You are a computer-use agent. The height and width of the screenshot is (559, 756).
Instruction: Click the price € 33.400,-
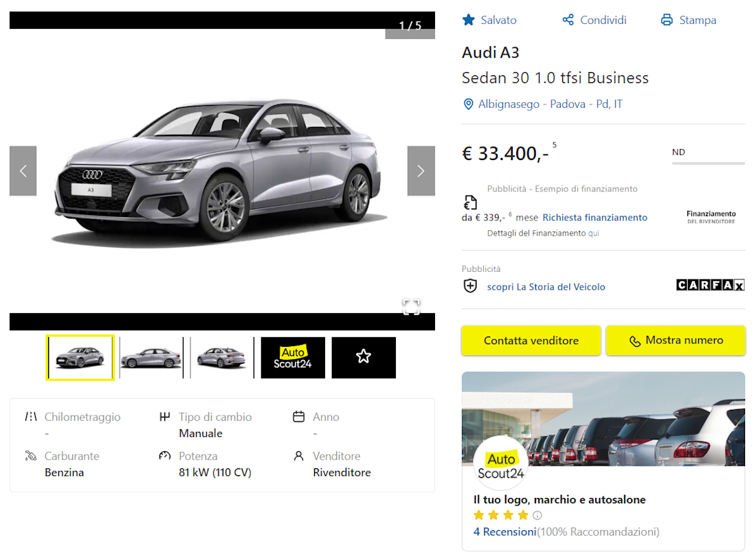(505, 154)
